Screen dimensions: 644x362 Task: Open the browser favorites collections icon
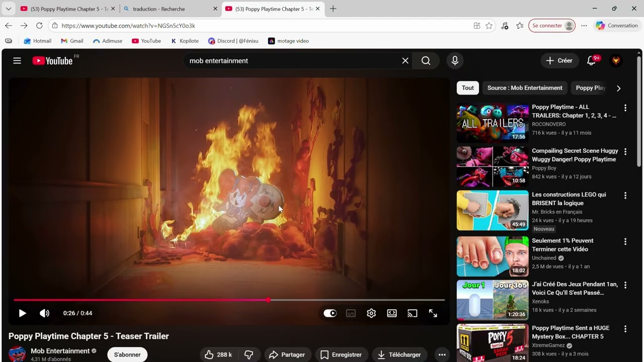[x=520, y=26]
